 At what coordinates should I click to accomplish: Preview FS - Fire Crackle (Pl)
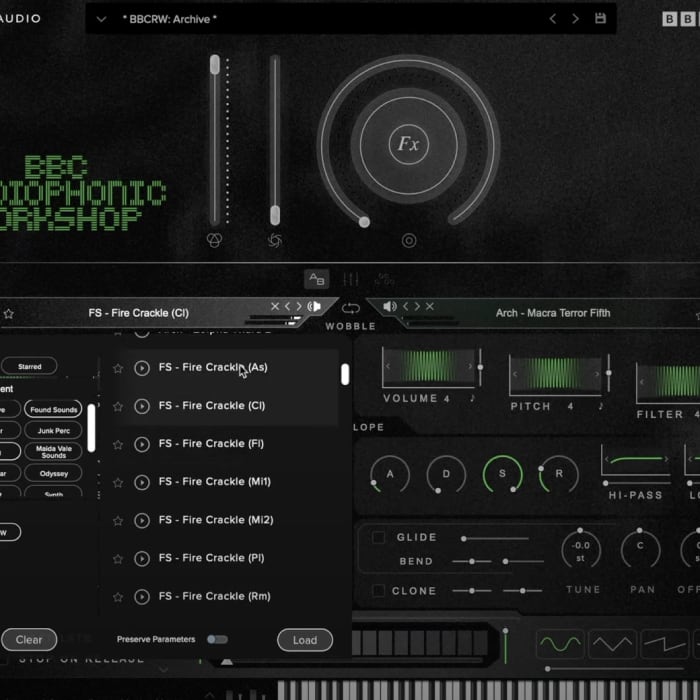coord(142,558)
